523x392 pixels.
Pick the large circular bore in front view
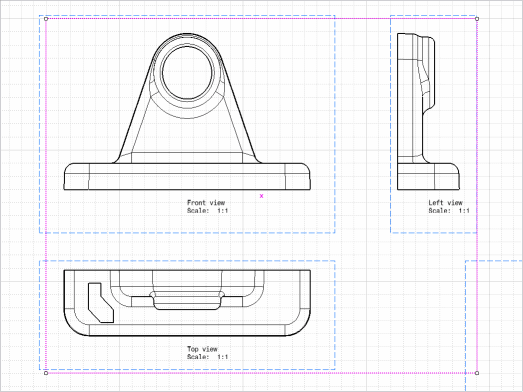coord(187,73)
